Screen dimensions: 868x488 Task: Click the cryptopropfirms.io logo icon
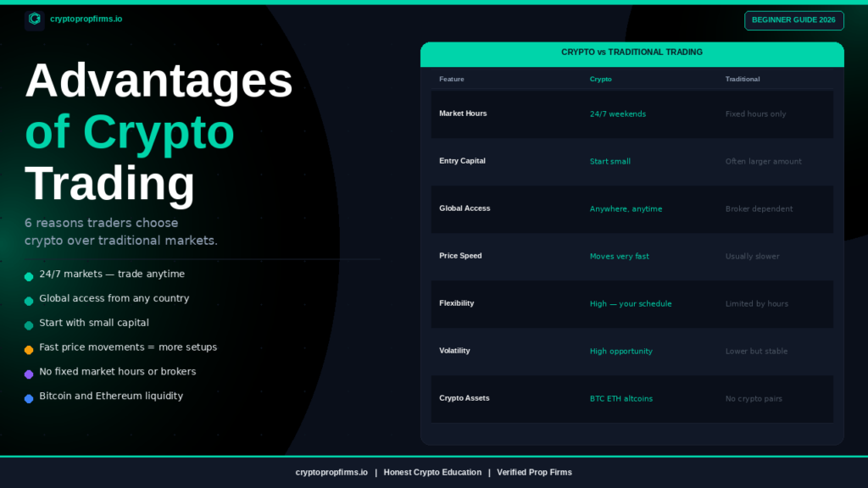coord(34,19)
